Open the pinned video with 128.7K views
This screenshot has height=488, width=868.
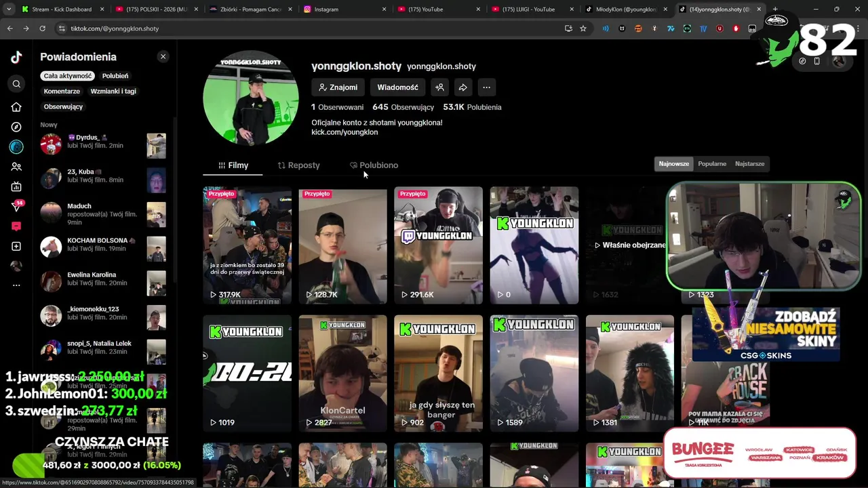(x=342, y=245)
